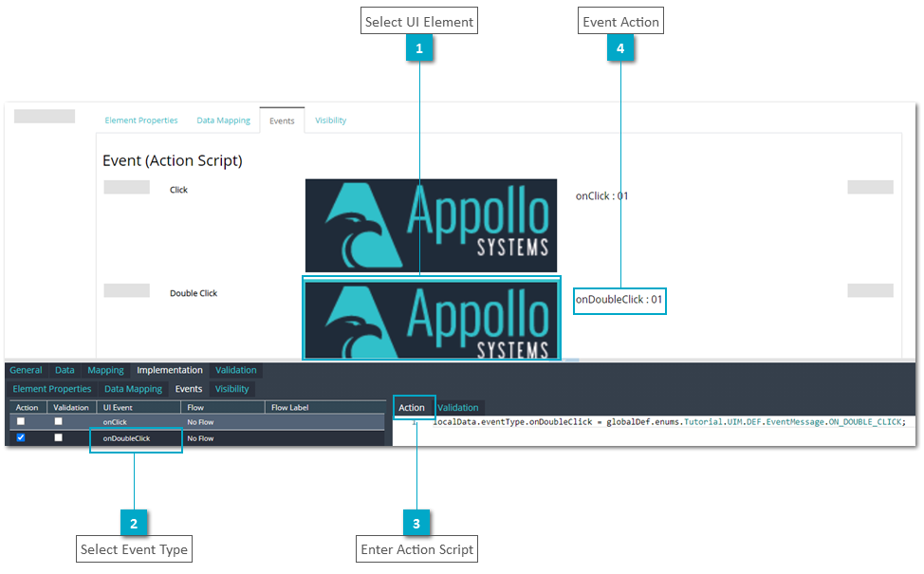Click the 'onDoubleClick : 01' result text
The width and height of the screenshot is (924, 574).
click(x=619, y=300)
